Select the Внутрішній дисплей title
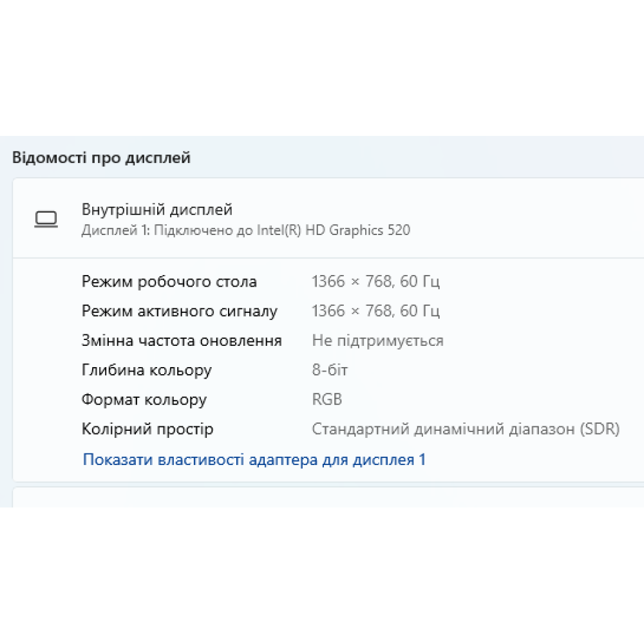Viewport: 644px width, 644px height. (157, 209)
